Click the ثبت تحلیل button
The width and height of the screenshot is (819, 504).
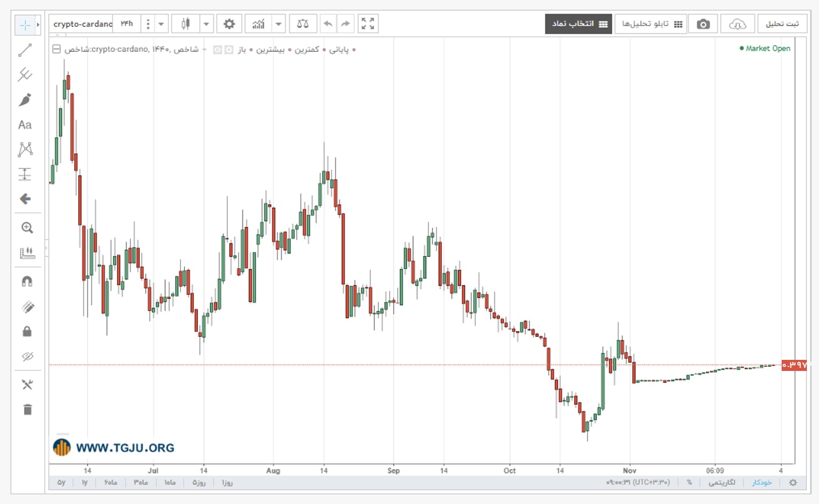click(x=782, y=24)
